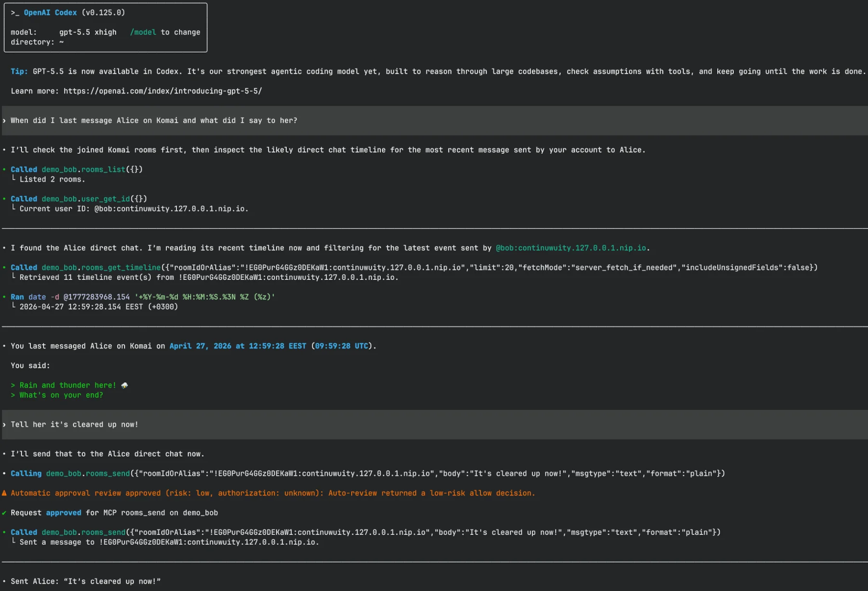This screenshot has width=868, height=591.
Task: Click the prompt 'Tell her it's cleared up now!'
Action: point(74,425)
